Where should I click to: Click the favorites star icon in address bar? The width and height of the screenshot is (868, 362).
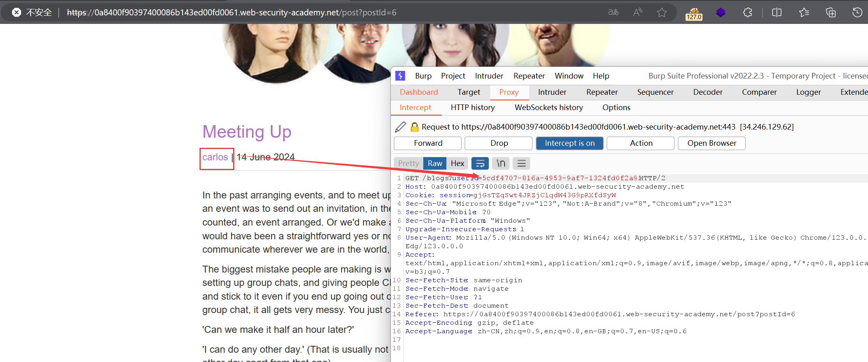pyautogui.click(x=662, y=13)
